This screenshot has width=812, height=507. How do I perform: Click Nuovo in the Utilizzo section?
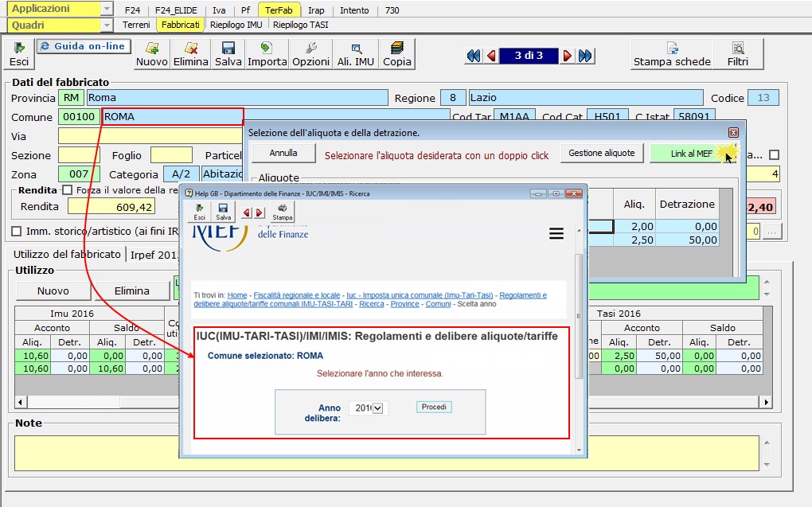coord(53,291)
